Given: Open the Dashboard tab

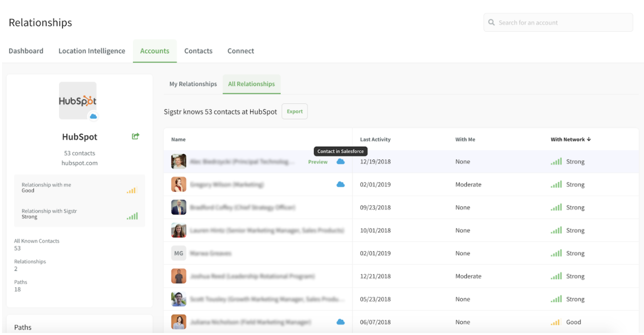Looking at the screenshot, I should coord(26,51).
